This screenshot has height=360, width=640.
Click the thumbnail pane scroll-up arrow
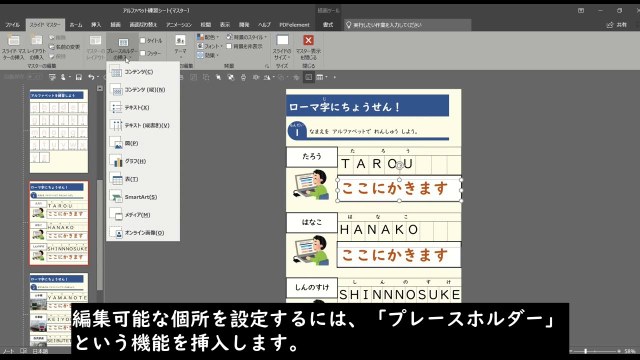(100, 89)
